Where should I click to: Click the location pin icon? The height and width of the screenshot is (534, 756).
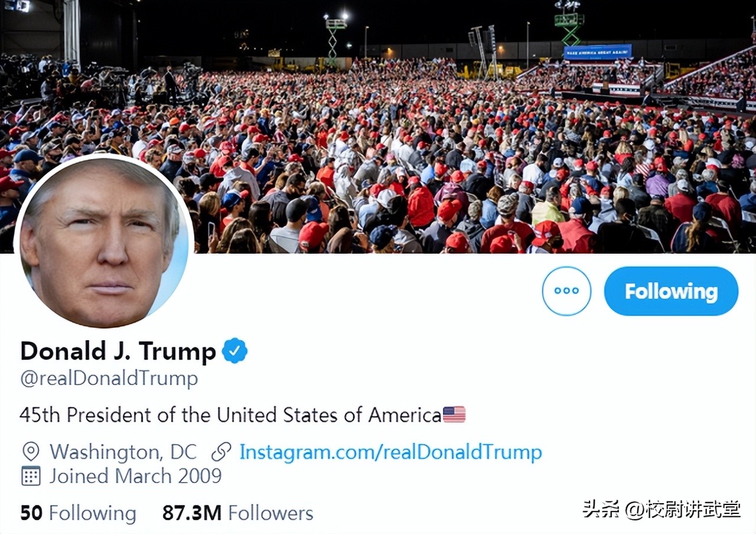(31, 452)
